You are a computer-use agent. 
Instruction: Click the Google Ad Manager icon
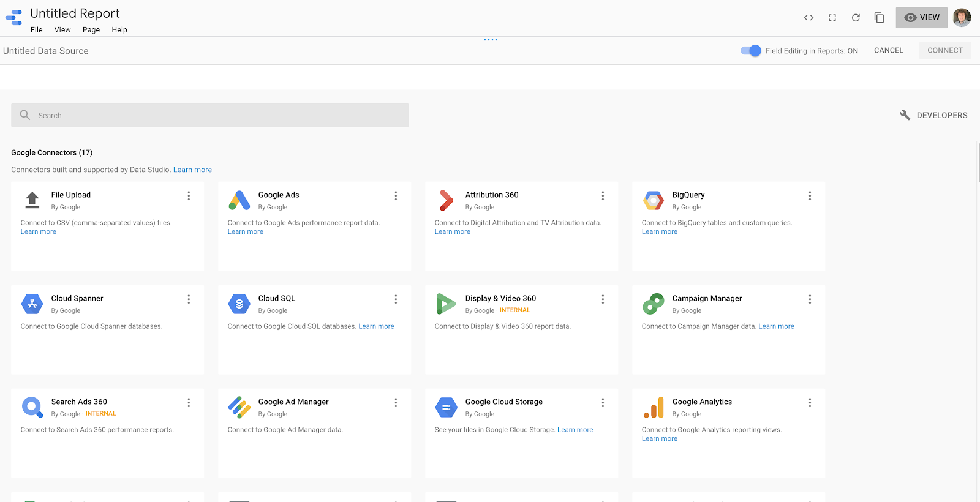(x=239, y=407)
